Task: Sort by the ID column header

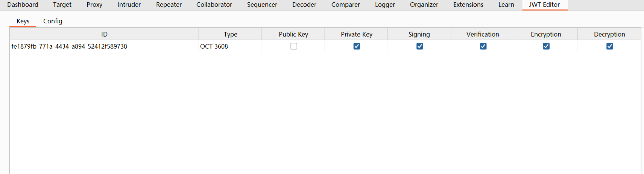Action: (x=104, y=34)
